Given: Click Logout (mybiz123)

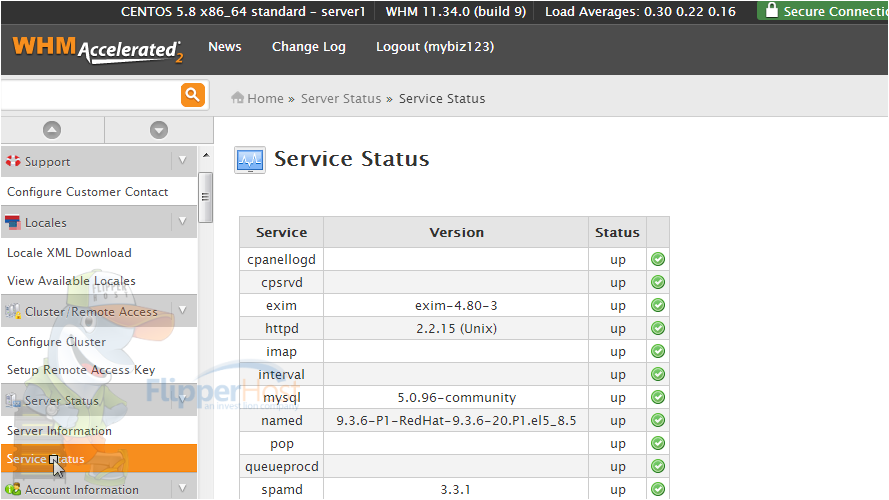Looking at the screenshot, I should (x=435, y=47).
